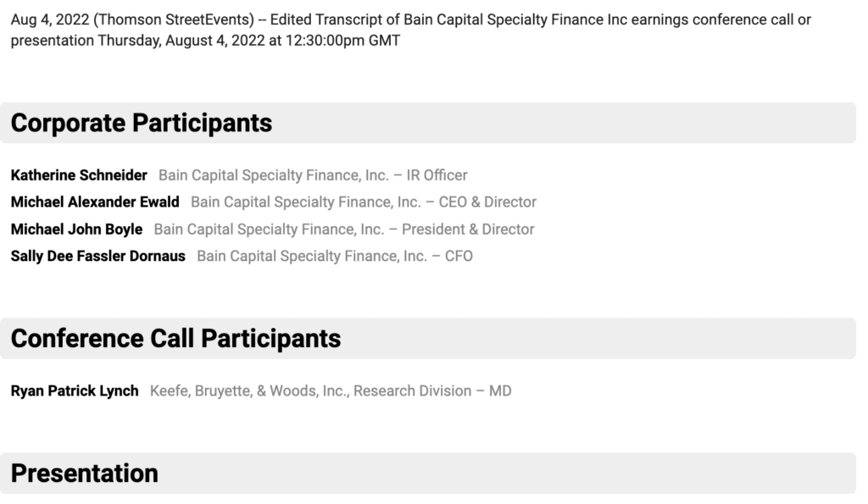The height and width of the screenshot is (504, 868).
Task: Click the President & Director title text
Action: (468, 229)
